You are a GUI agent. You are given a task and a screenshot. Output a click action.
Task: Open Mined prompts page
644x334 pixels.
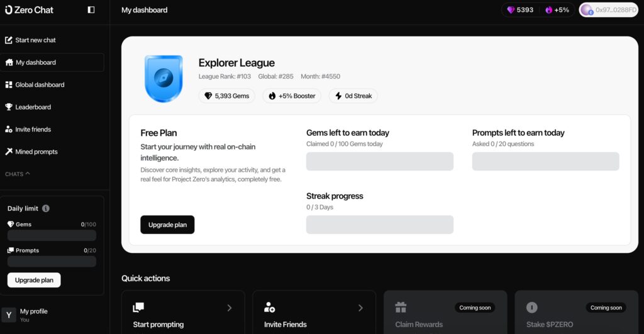coord(52,152)
